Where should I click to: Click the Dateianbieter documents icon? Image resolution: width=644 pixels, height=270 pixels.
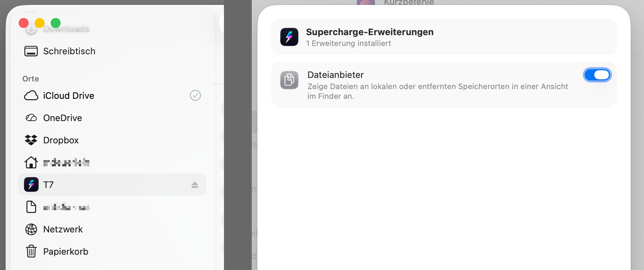(x=289, y=80)
